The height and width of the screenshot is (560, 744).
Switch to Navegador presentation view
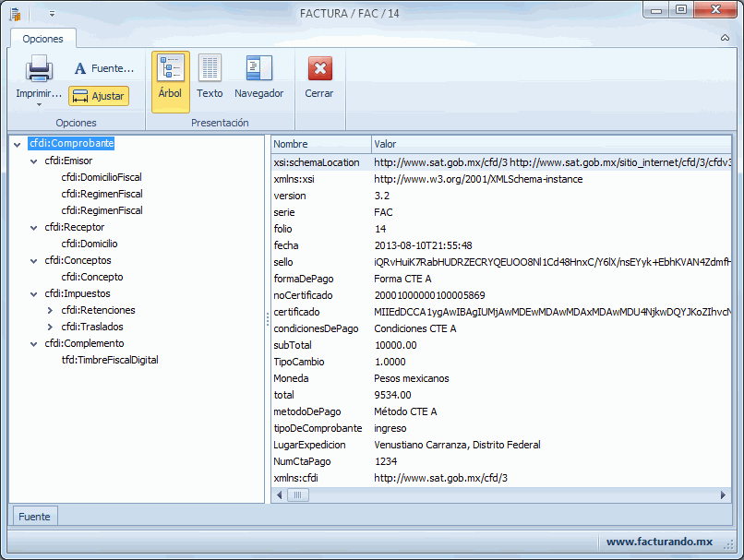[x=258, y=79]
